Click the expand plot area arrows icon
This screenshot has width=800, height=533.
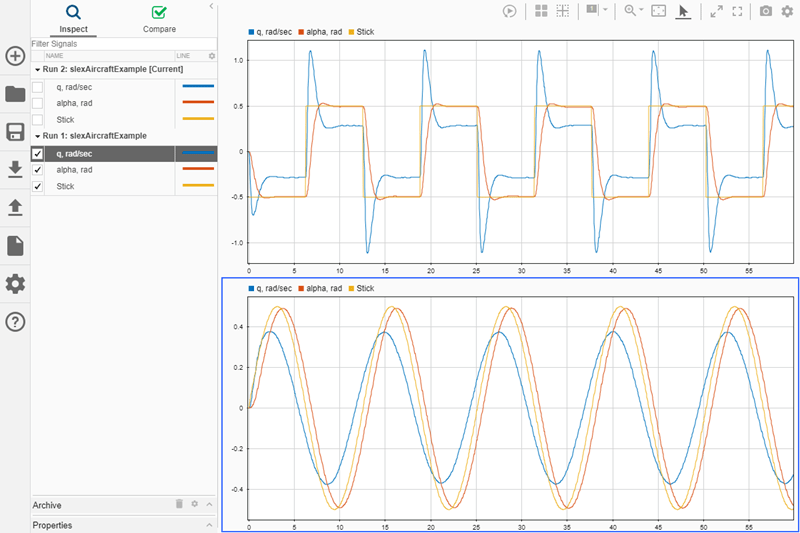pos(716,11)
